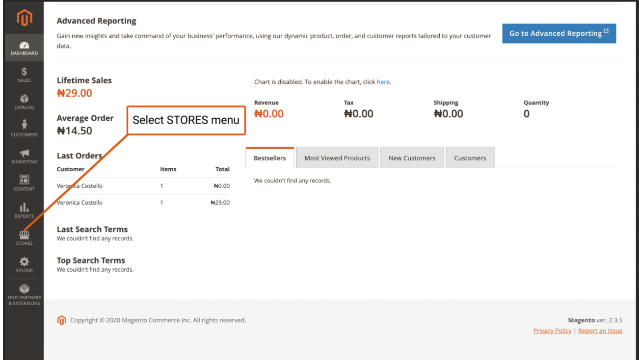Click the Magento logo in sidebar
Screen dimensions: 639x364
pos(24,18)
